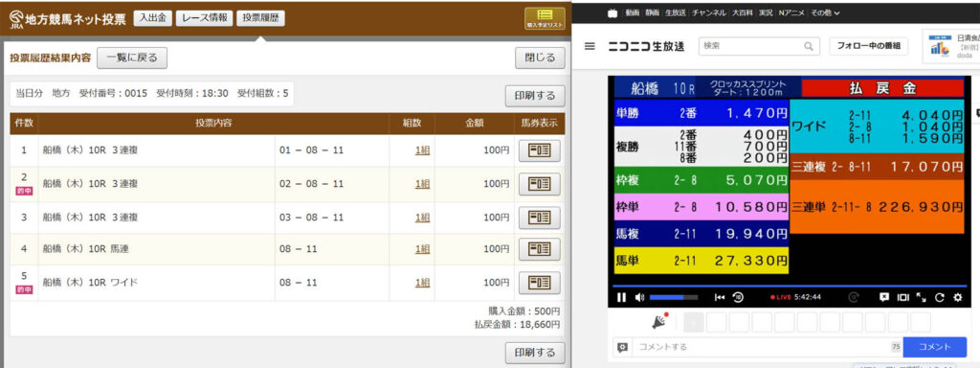Show ticket for row 1 01-08-11 bet
The width and height of the screenshot is (980, 368).
point(540,150)
